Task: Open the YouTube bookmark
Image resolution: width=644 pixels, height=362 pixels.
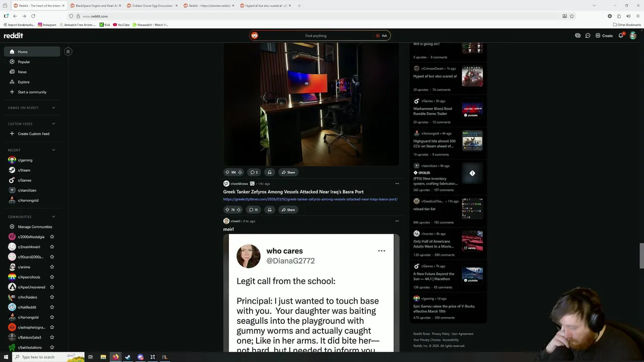Action: [x=121, y=25]
